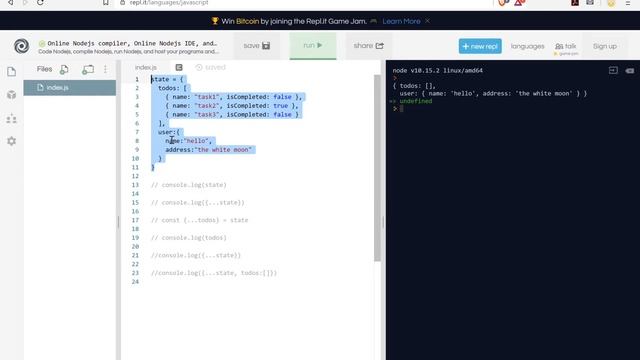640x360 pixels.
Task: Click line 13 console.log(state) comment
Action: point(189,185)
